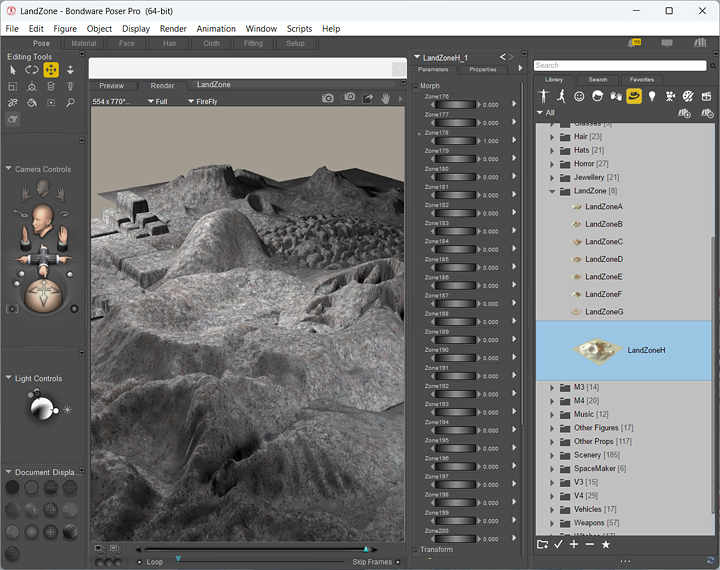Select the magnifier zoom editing tool
720x570 pixels.
pos(70,103)
